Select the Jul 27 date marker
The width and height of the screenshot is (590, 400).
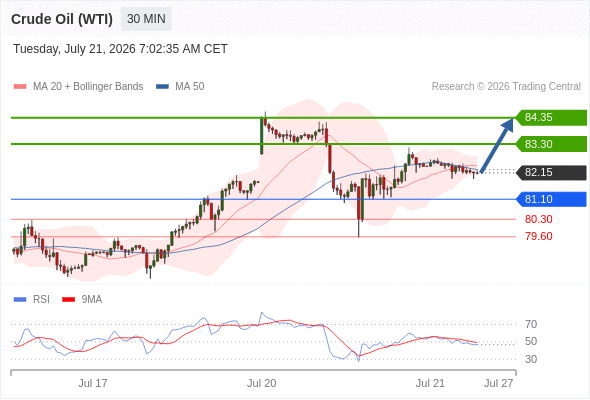498,383
